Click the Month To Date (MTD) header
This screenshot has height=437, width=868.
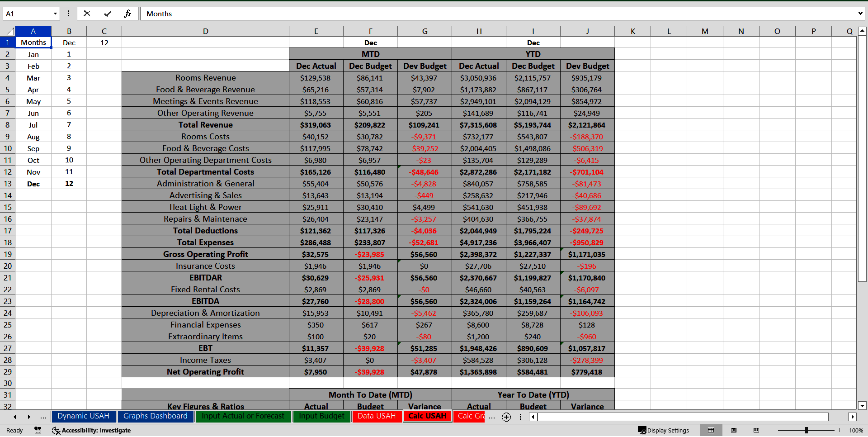coord(370,394)
